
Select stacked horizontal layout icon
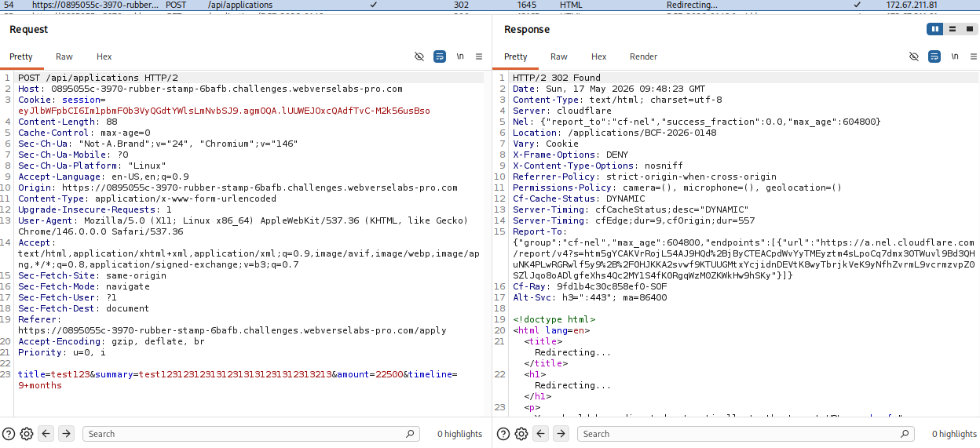pos(952,29)
